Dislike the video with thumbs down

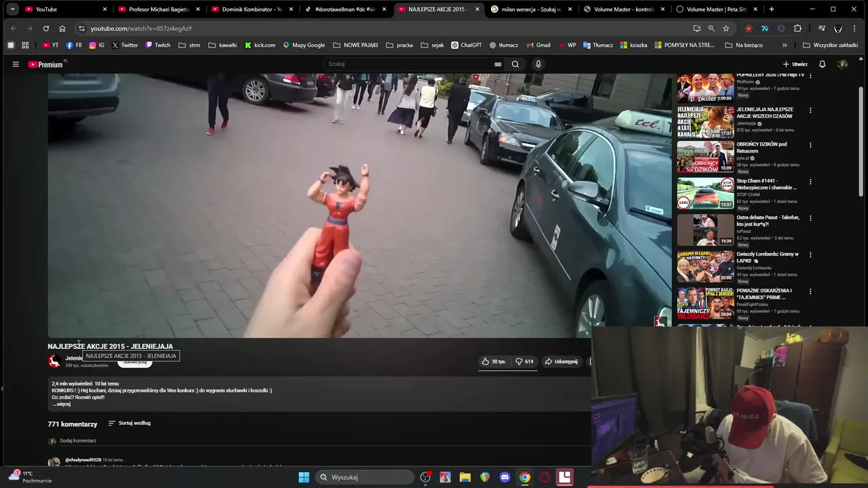[524, 361]
